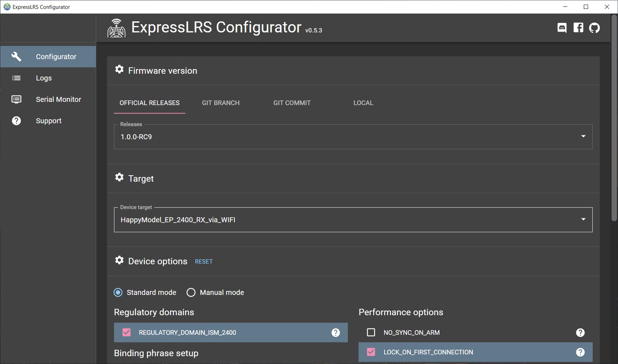Switch to the Local tab
Viewport: 618px width, 364px height.
364,103
